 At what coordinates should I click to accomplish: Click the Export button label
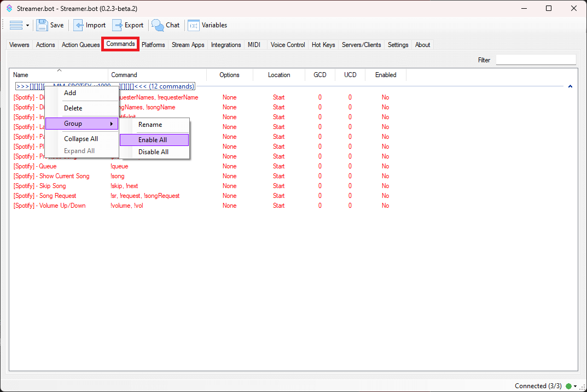click(x=134, y=25)
